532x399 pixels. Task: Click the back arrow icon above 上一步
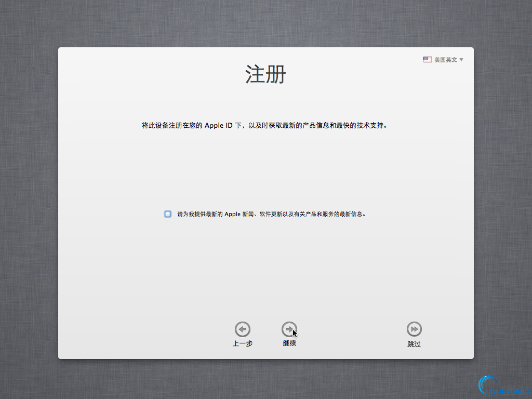(242, 329)
